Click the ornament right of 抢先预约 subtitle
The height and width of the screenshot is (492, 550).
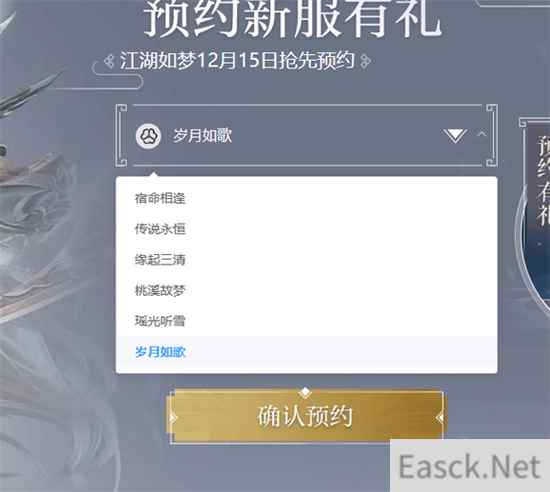[x=365, y=61]
